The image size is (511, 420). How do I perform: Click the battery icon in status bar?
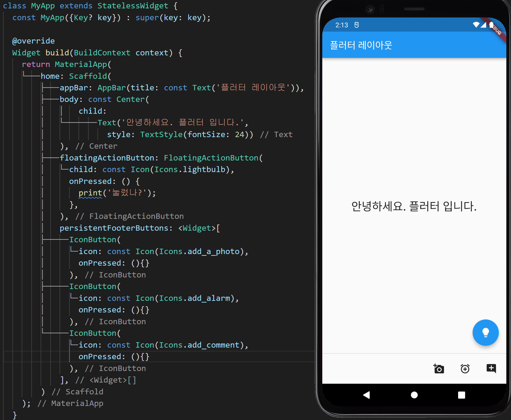(491, 25)
